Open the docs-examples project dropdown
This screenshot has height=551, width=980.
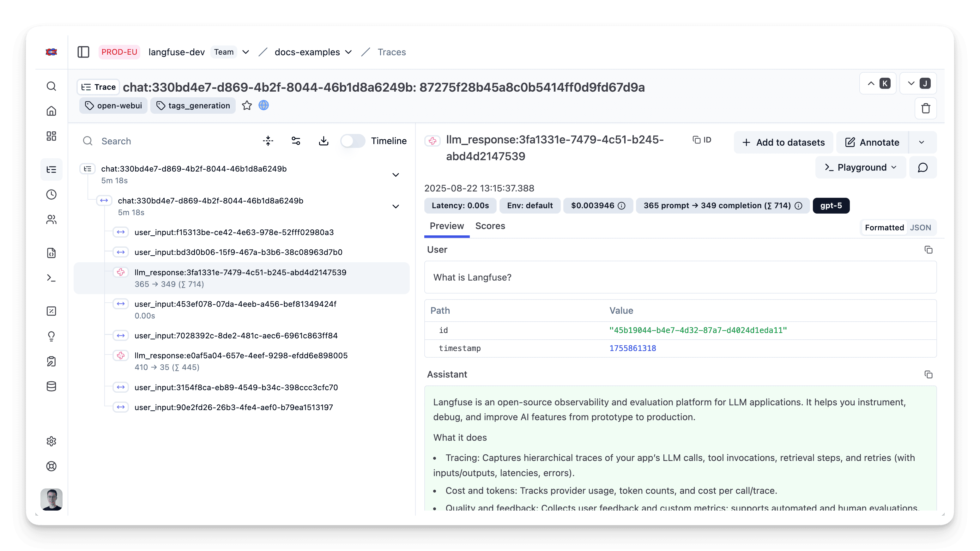click(348, 52)
